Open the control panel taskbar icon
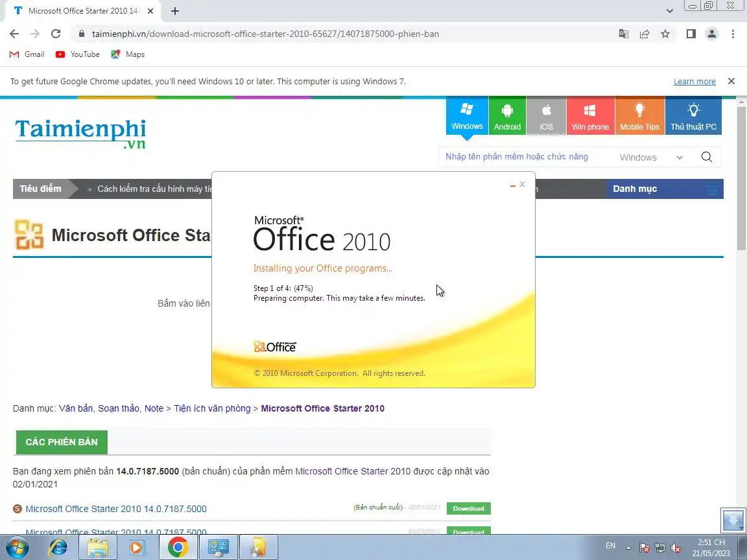Image resolution: width=747 pixels, height=560 pixels. click(x=218, y=547)
